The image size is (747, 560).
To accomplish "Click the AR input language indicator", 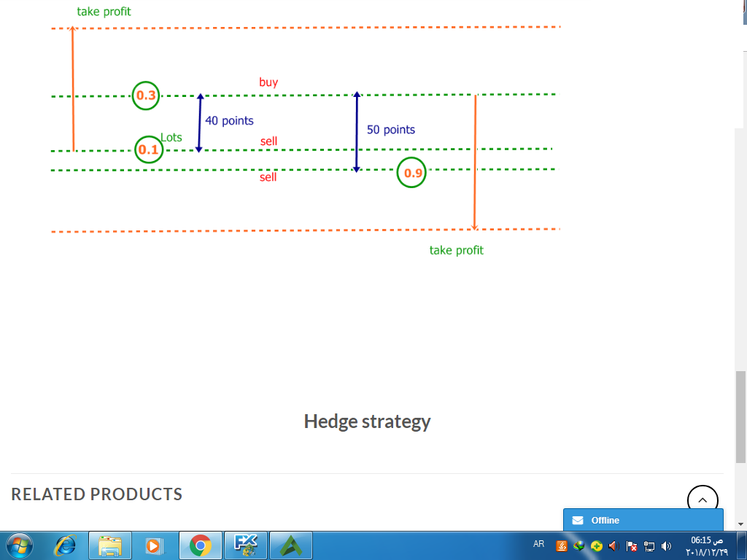I will 538,544.
